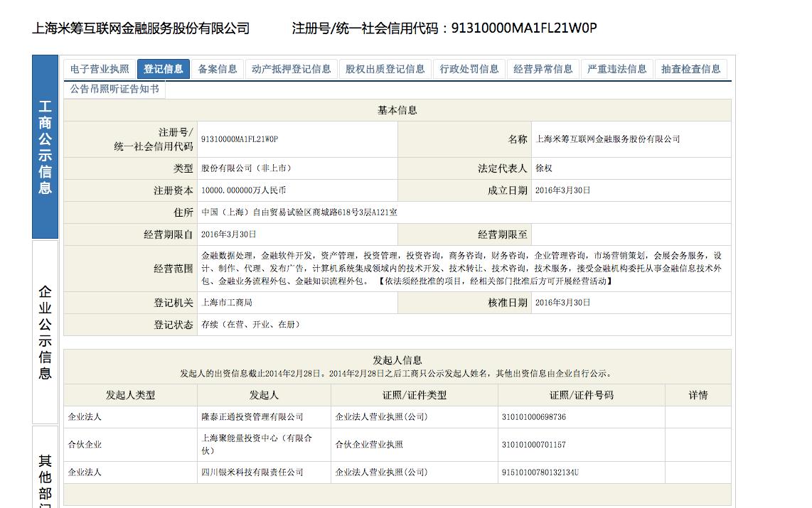Show the 经营异常信息 tab

[x=543, y=69]
